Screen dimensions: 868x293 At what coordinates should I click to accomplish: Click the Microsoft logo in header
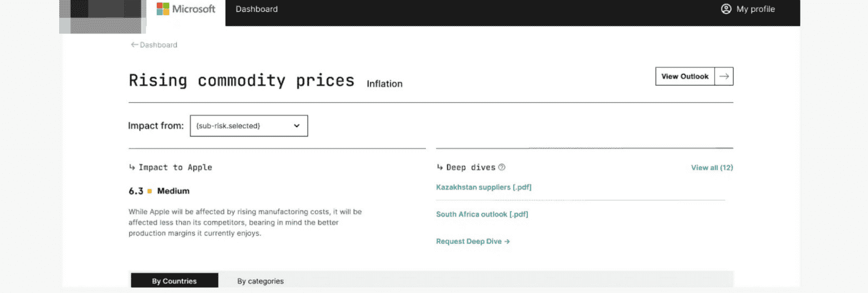click(186, 9)
